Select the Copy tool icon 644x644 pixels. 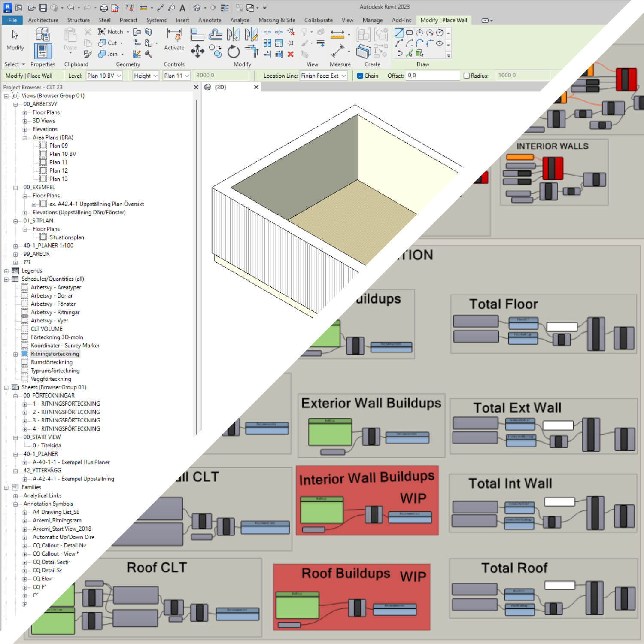216,51
